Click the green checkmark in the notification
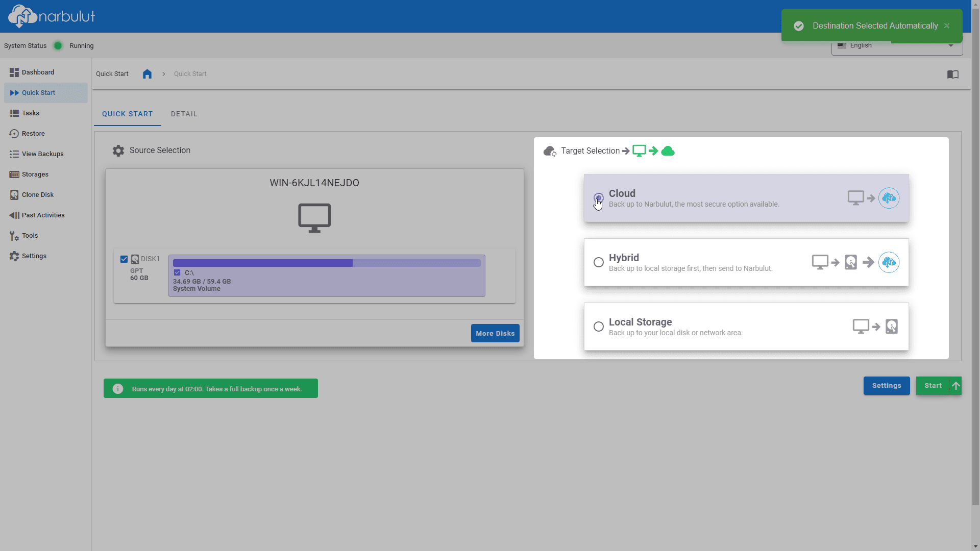Viewport: 980px width, 551px height. tap(799, 26)
